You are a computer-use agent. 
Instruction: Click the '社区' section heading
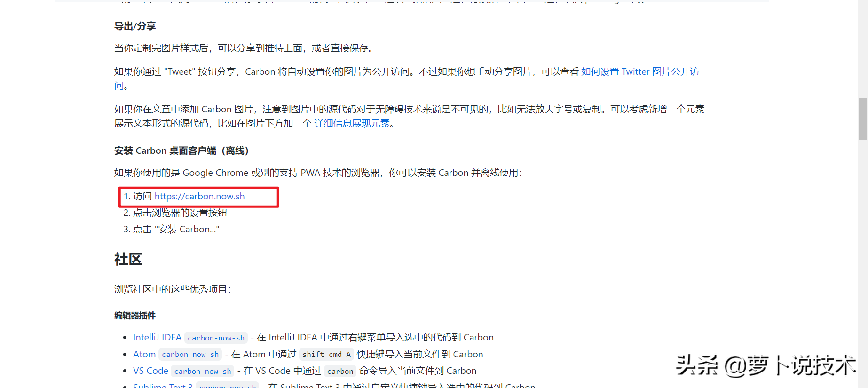pyautogui.click(x=128, y=259)
